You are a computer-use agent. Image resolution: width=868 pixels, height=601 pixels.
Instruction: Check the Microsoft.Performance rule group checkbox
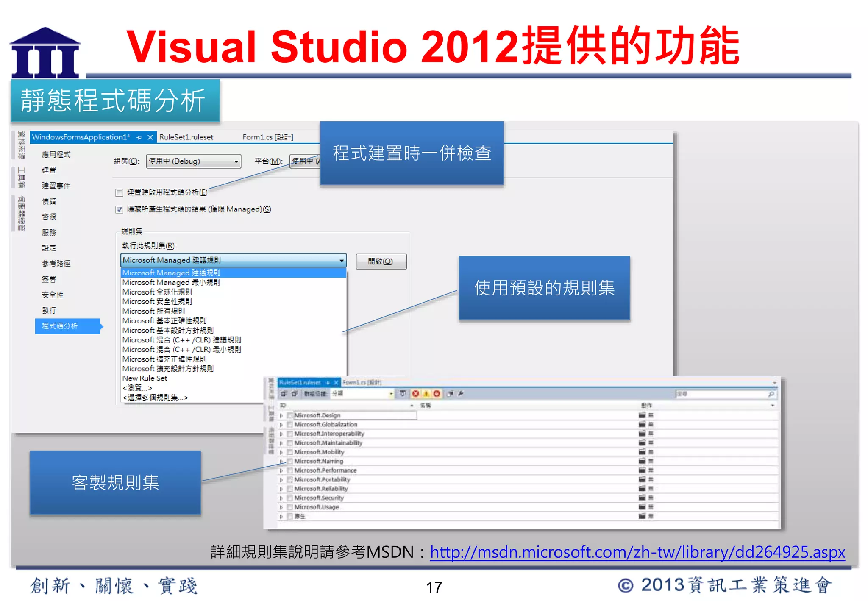290,470
